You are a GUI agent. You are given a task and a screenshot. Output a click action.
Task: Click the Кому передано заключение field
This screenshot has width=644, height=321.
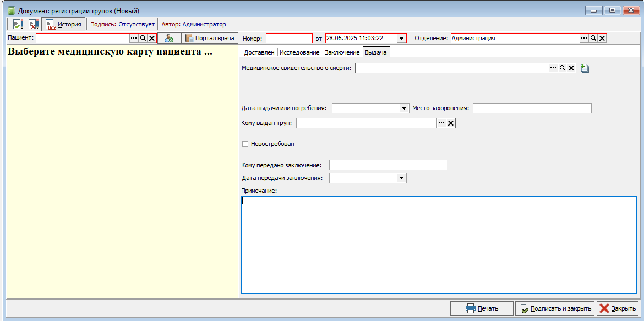click(x=388, y=165)
